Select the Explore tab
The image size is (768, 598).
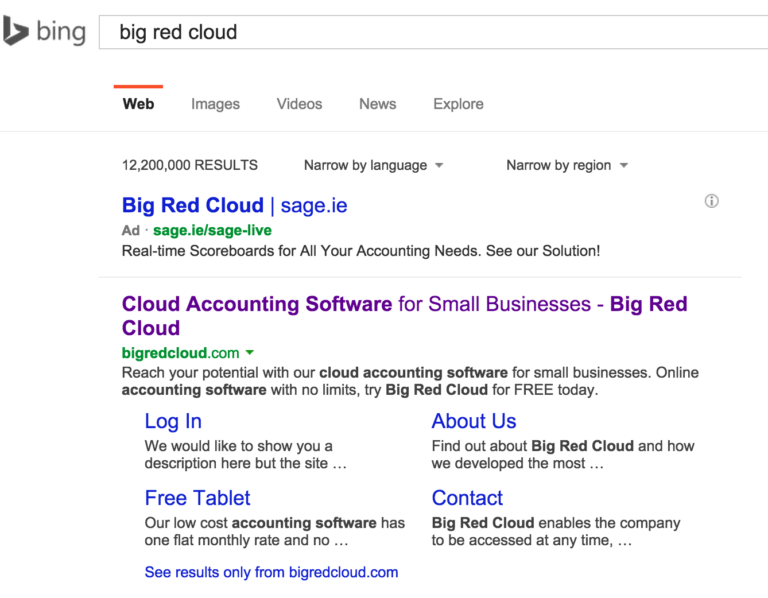(x=458, y=104)
